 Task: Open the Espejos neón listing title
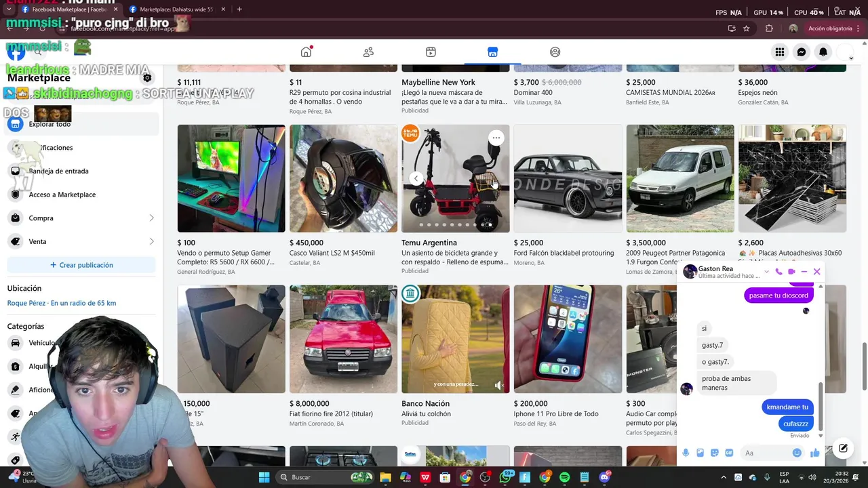[757, 93]
